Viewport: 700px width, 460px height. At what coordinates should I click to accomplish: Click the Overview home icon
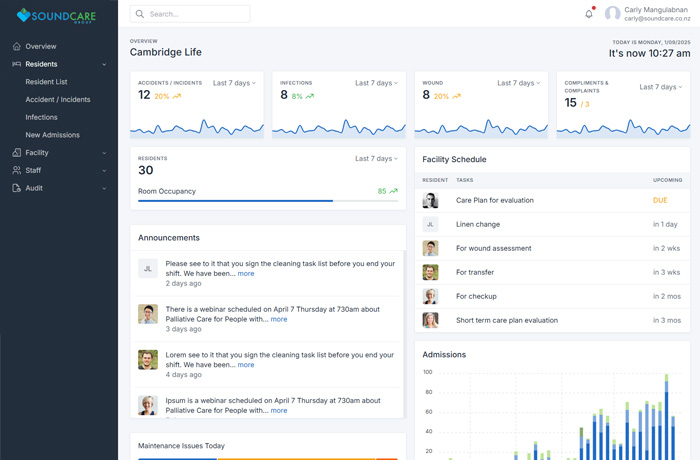(x=17, y=46)
